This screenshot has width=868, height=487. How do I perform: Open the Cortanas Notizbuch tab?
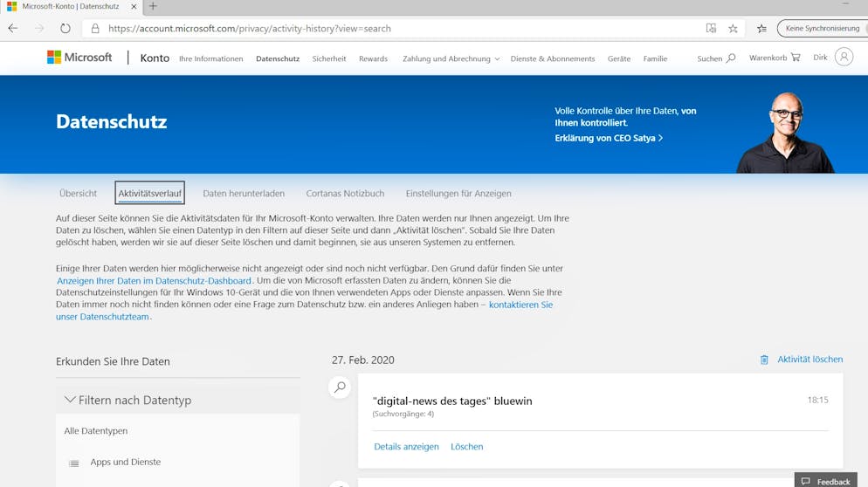click(345, 193)
